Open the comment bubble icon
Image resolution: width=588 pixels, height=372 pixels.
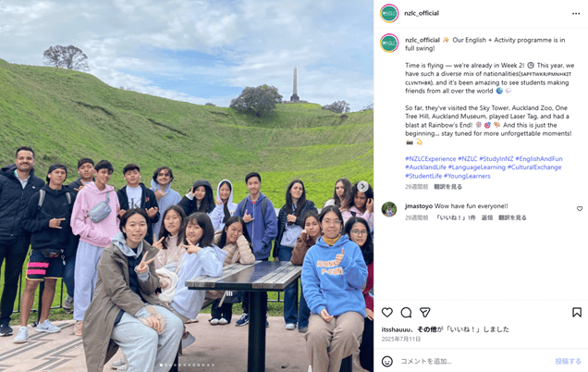point(406,313)
